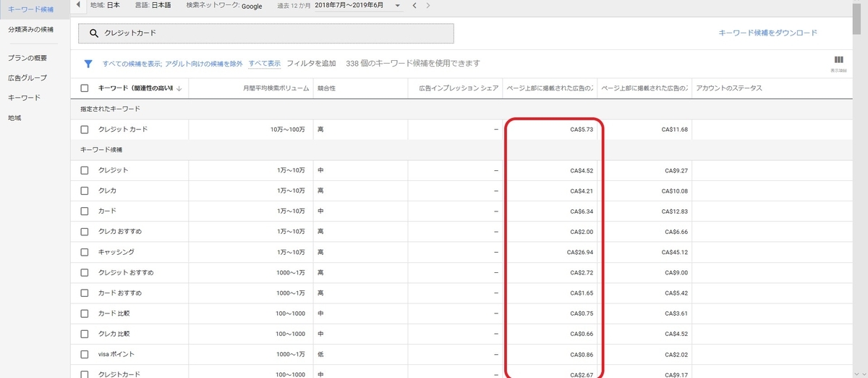Go to the next date period arrow

428,6
